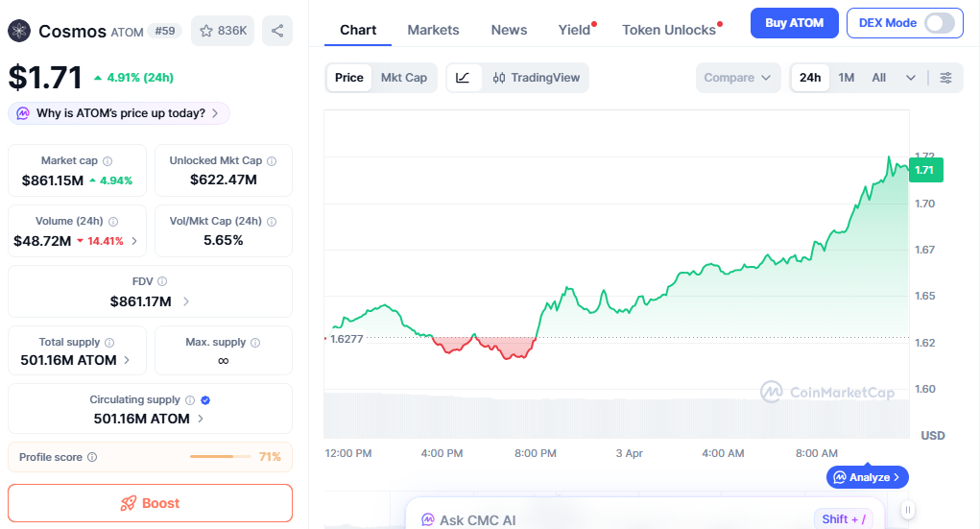Click the Profile score progress bar

coord(220,456)
